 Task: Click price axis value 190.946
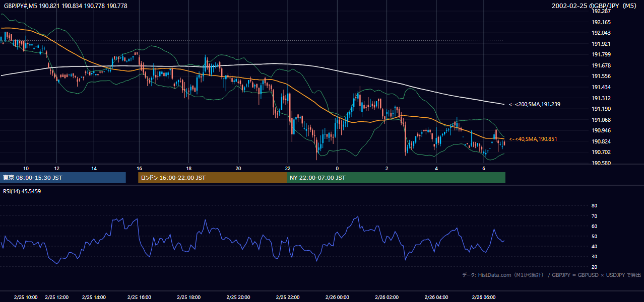(x=601, y=130)
